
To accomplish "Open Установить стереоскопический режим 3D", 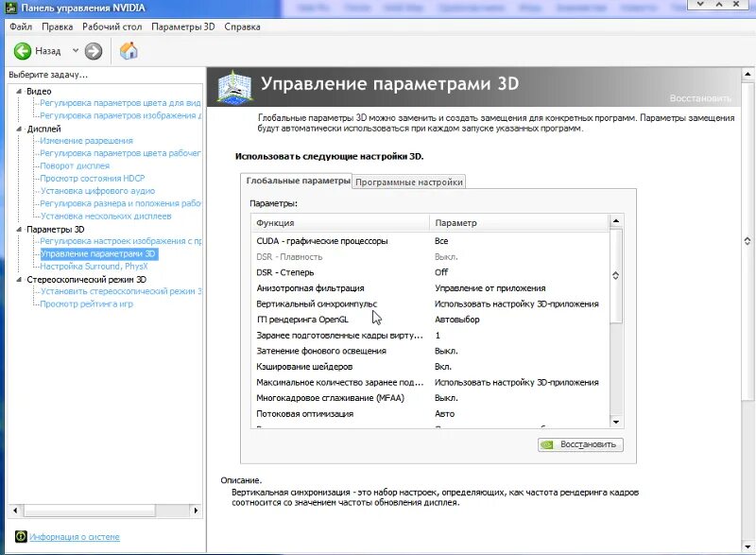I will [121, 291].
